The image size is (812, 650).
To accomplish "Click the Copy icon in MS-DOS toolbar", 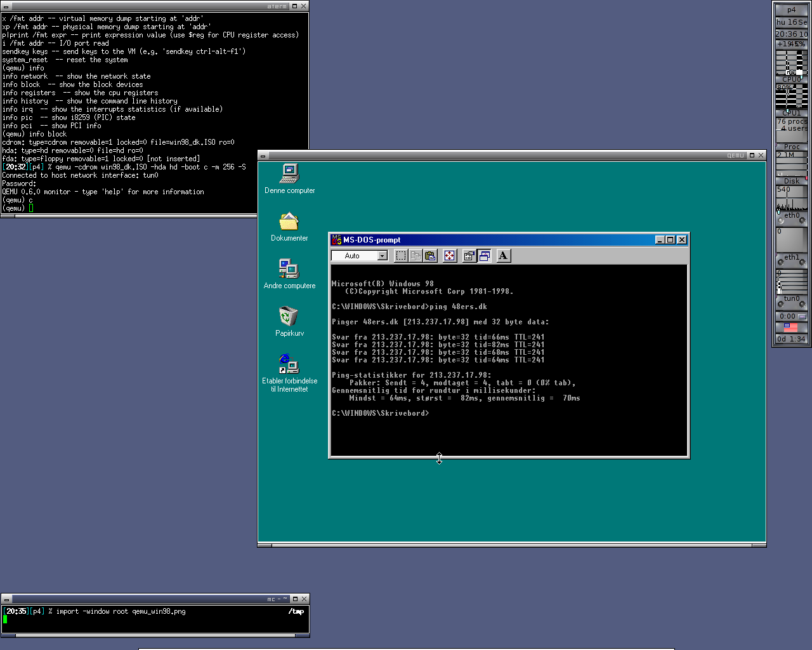I will pos(416,256).
